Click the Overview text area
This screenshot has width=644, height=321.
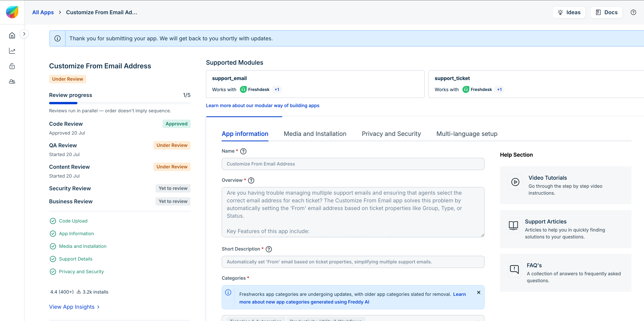click(x=353, y=212)
